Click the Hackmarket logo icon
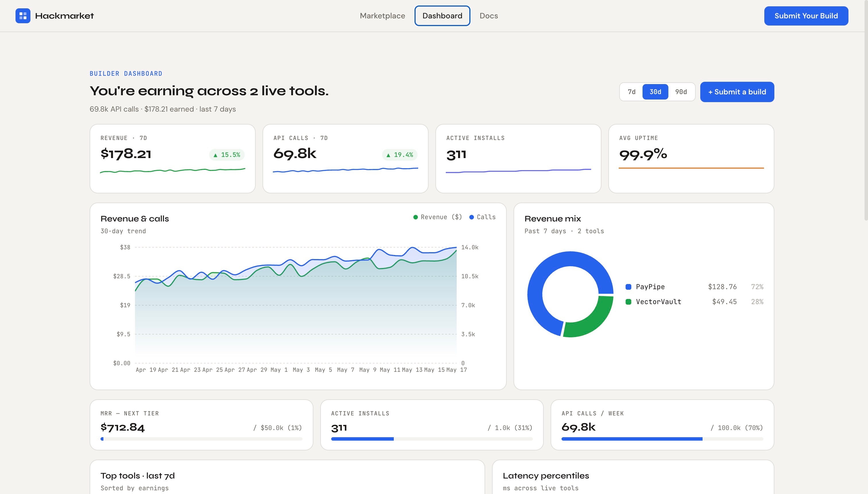This screenshot has height=494, width=868. [x=23, y=15]
